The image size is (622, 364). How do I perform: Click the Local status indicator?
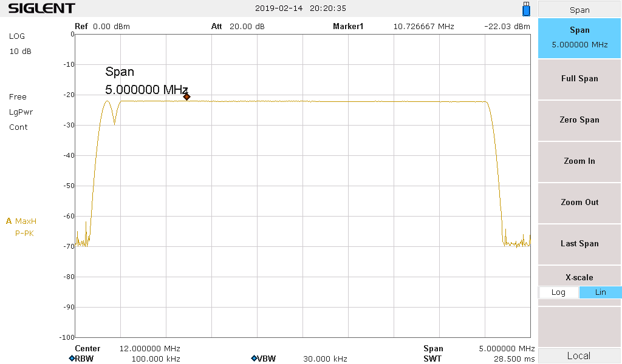tap(579, 356)
